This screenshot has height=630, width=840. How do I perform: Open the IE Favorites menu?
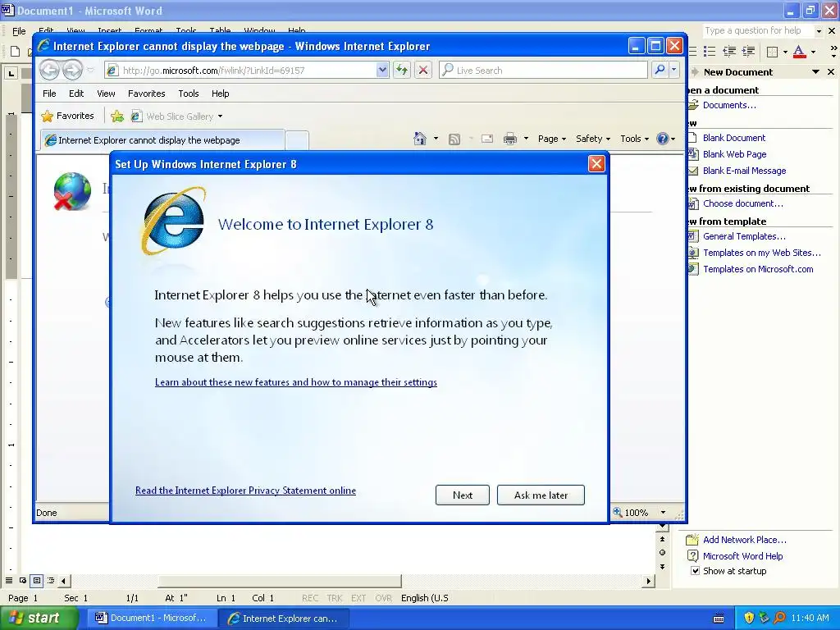146,94
